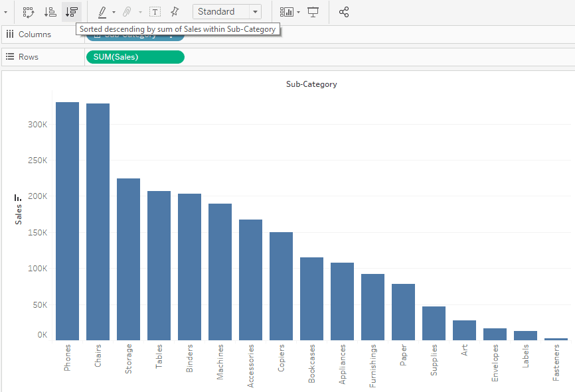Image resolution: width=575 pixels, height=392 pixels.
Task: Select the Copiers bar
Action: pos(282,286)
